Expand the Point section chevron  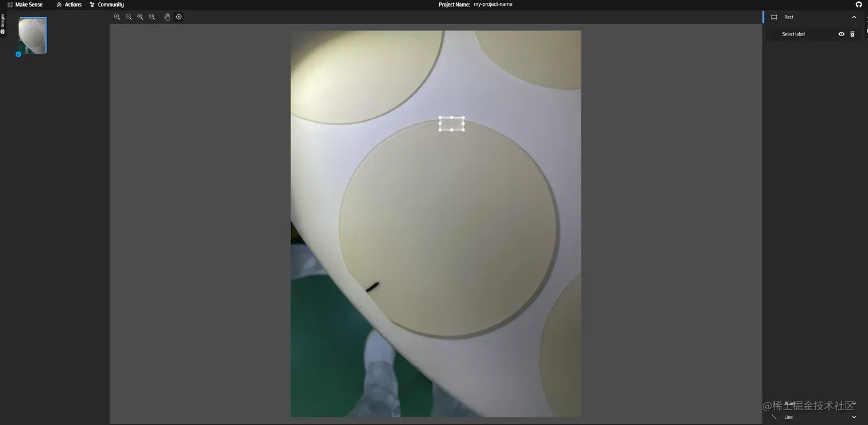pos(854,404)
